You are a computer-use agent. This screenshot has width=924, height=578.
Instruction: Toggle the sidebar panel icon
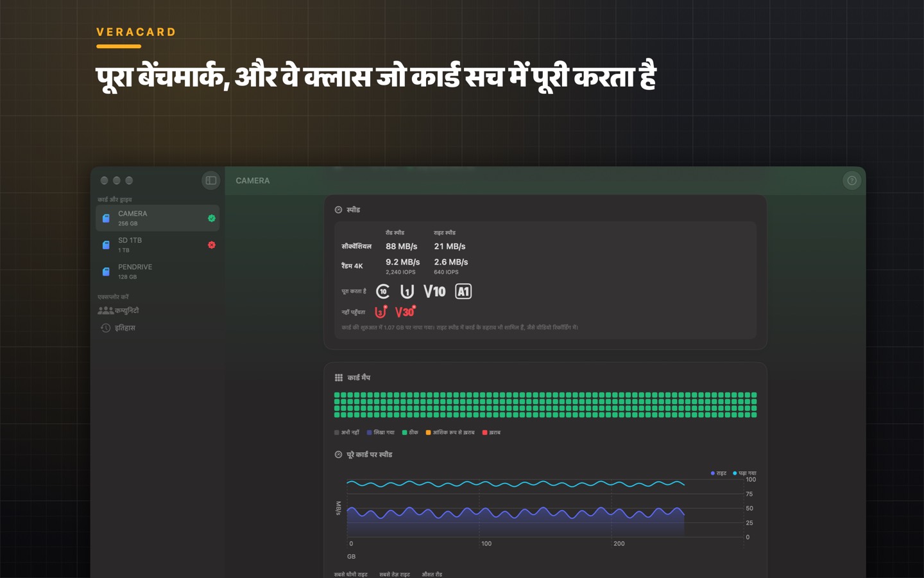click(210, 180)
